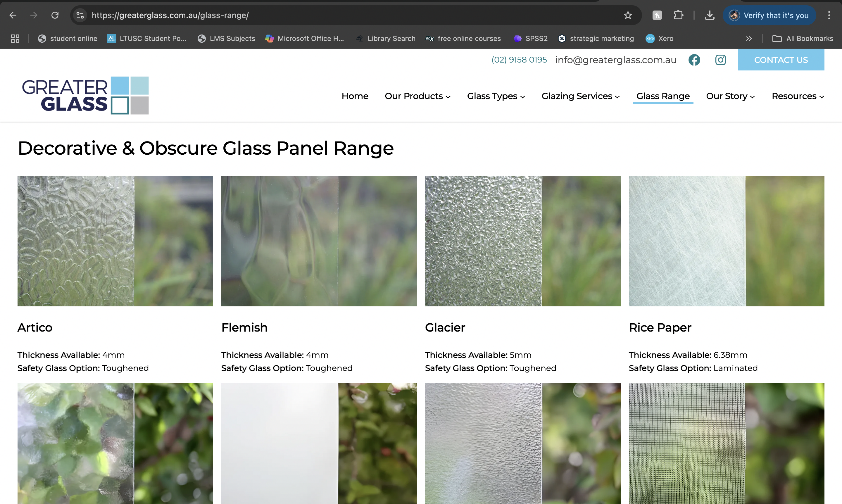
Task: Reload the current page
Action: point(55,15)
